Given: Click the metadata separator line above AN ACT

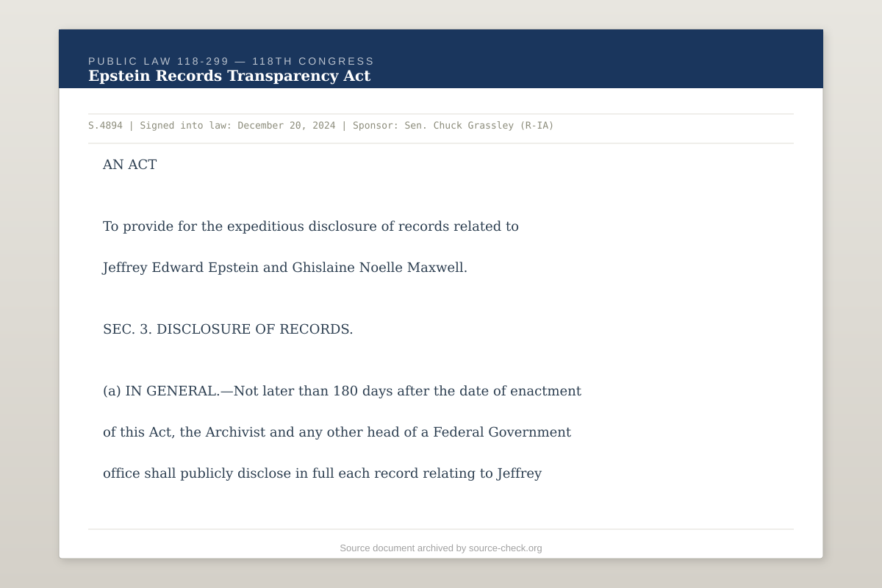Looking at the screenshot, I should [x=441, y=142].
